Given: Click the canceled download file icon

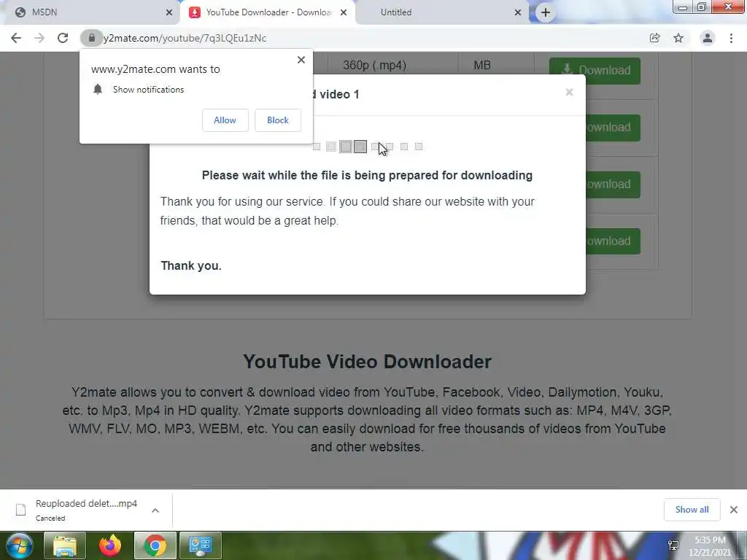Looking at the screenshot, I should [x=20, y=510].
